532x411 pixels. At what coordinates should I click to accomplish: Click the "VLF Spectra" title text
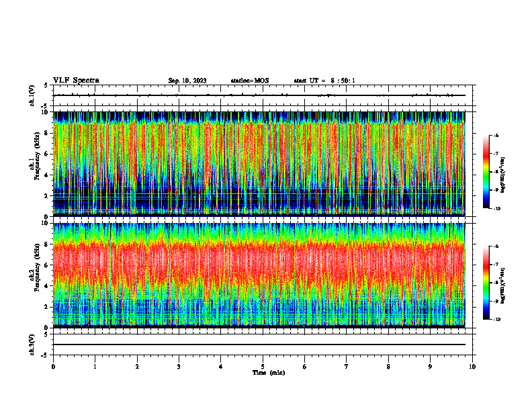point(76,81)
